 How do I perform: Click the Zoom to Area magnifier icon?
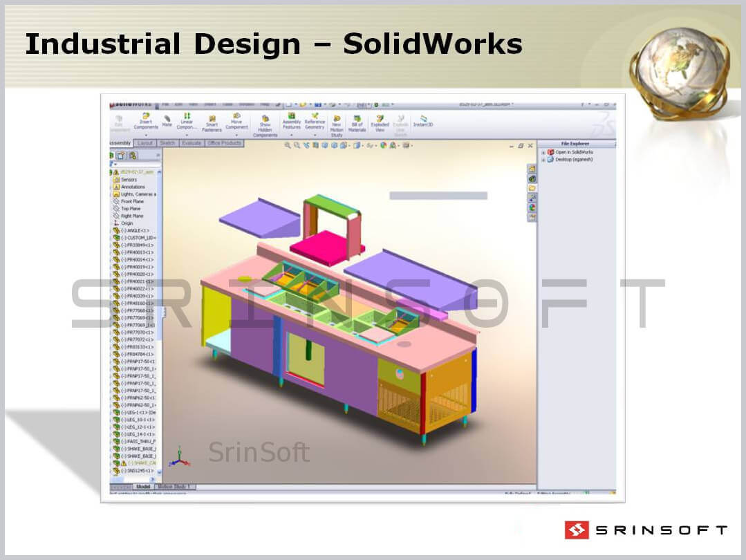pyautogui.click(x=297, y=146)
